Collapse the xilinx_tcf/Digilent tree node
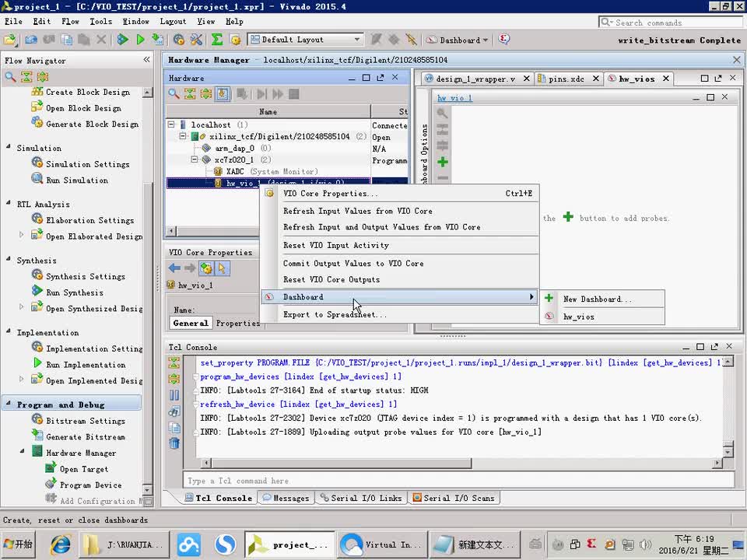The image size is (747, 560). 183,136
